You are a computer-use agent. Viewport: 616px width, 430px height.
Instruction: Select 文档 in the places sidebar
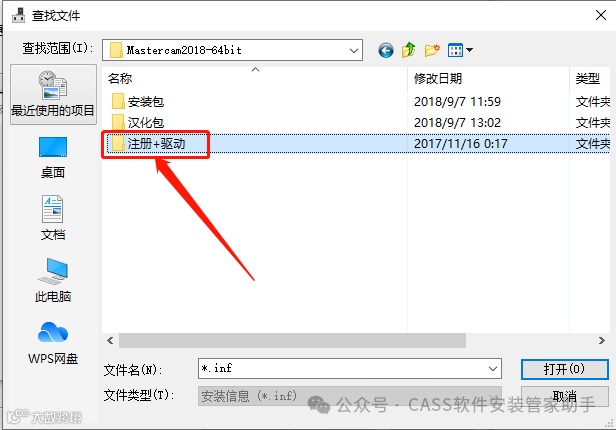tap(53, 218)
